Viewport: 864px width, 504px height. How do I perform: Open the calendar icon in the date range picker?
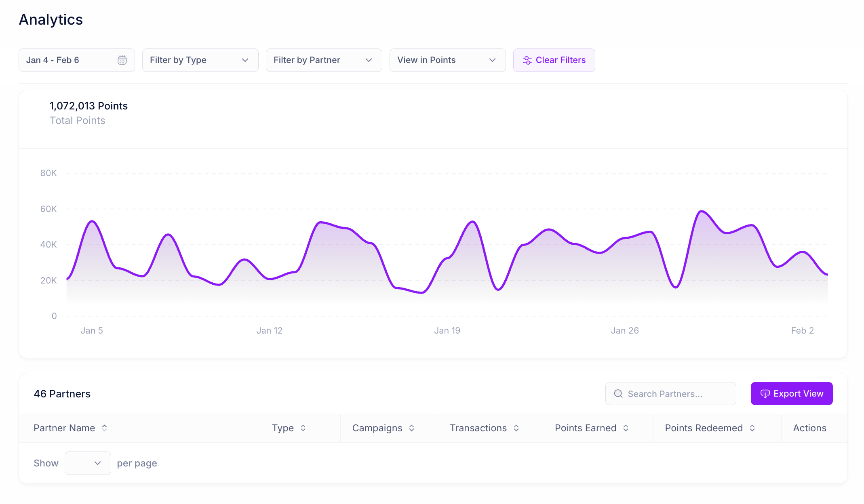tap(122, 60)
